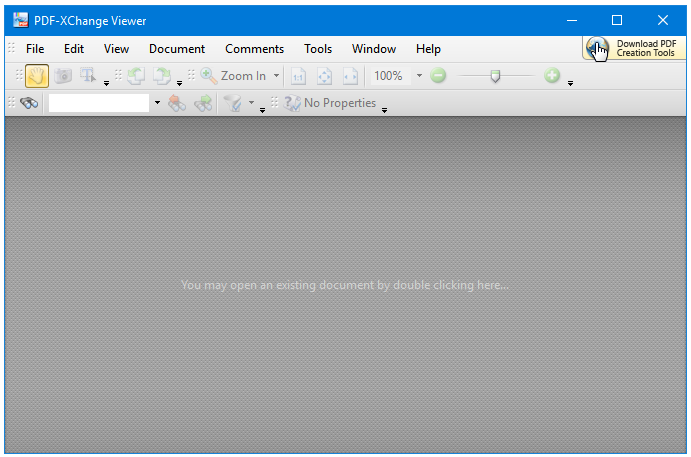Open the Document menu
This screenshot has width=691, height=457.
pos(177,49)
